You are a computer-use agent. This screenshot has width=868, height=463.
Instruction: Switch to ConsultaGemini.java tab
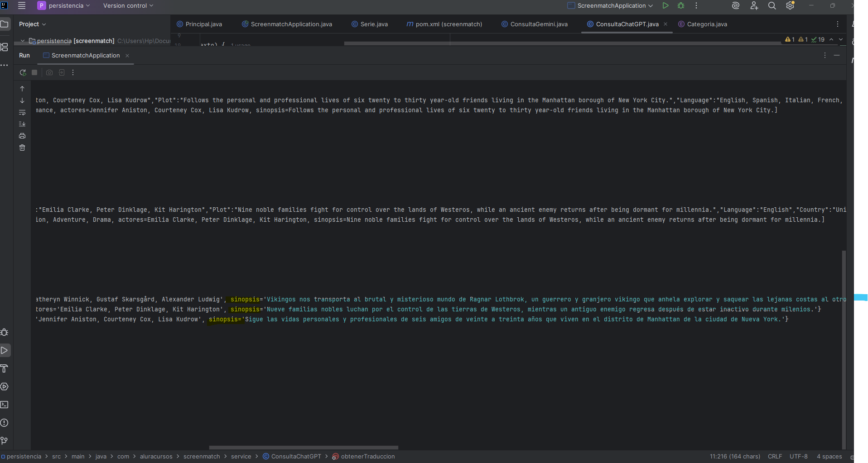point(535,24)
